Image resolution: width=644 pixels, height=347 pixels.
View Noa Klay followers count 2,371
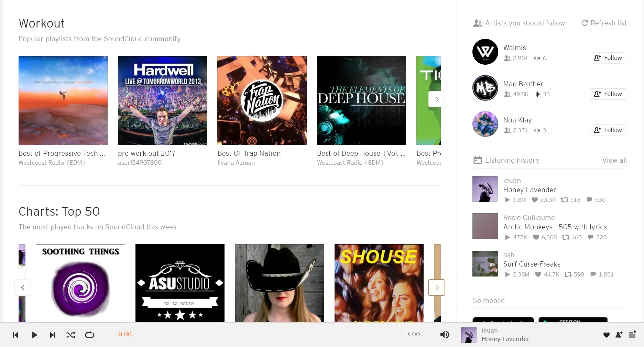[x=516, y=130]
